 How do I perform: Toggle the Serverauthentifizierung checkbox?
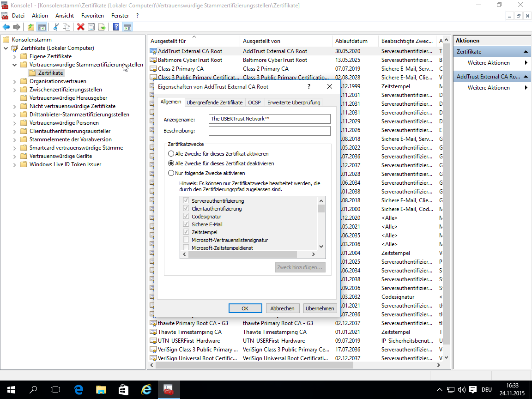(x=186, y=200)
